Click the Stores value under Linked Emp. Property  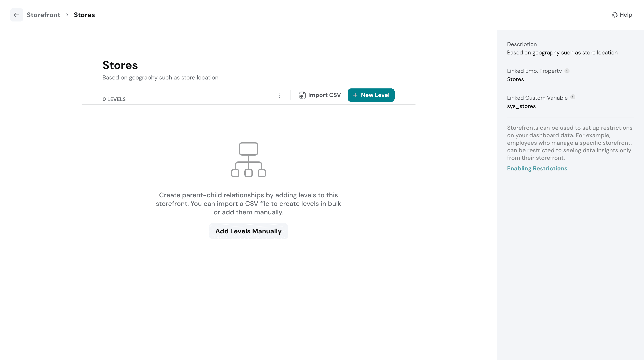(x=515, y=79)
